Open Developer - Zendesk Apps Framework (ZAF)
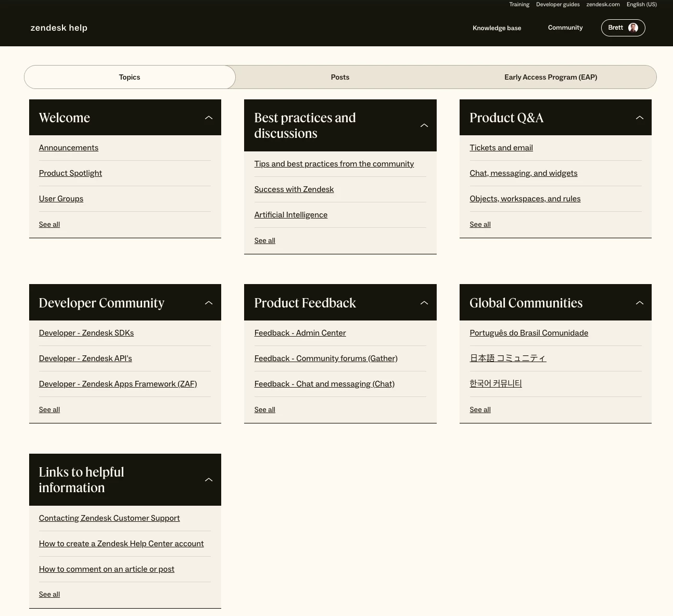Viewport: 673px width, 616px height. 118,384
